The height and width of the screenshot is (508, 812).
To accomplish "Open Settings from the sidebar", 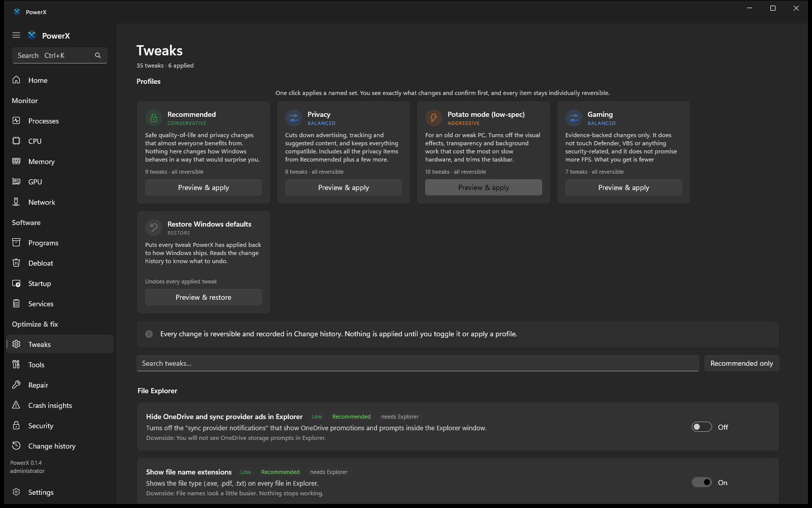I will 60,492.
